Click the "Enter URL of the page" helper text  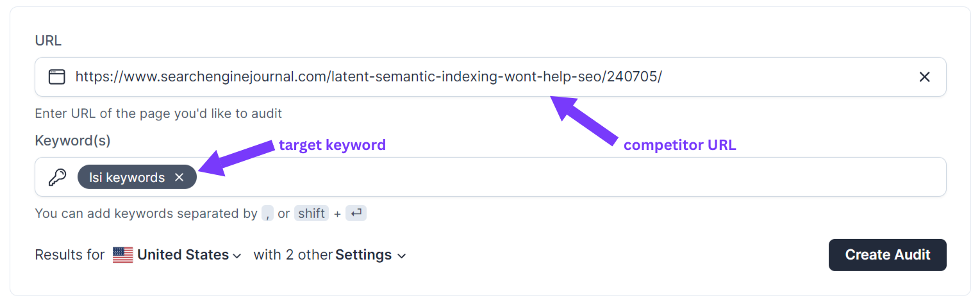158,113
